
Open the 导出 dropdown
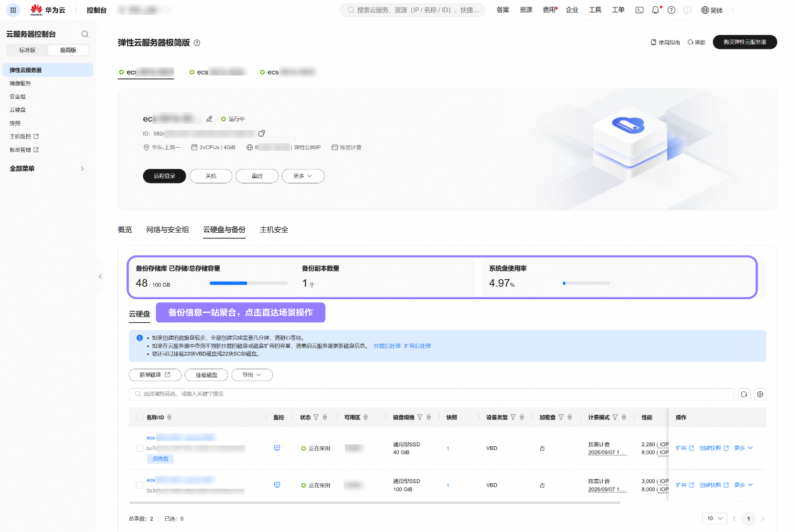tap(252, 375)
